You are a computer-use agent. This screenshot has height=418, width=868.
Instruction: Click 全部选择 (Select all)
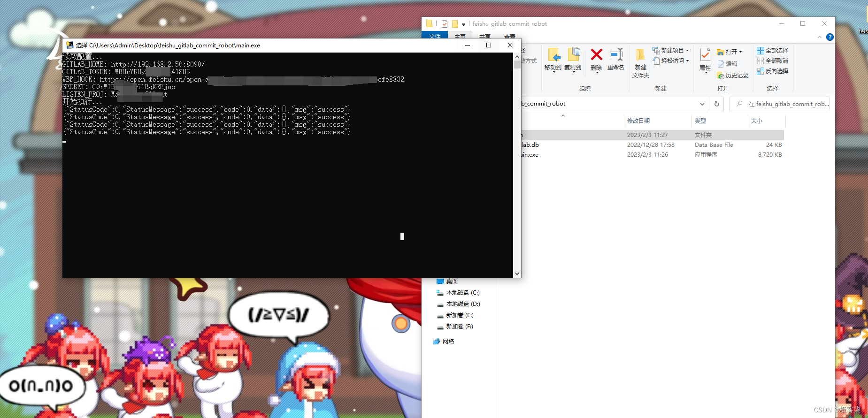click(x=772, y=50)
